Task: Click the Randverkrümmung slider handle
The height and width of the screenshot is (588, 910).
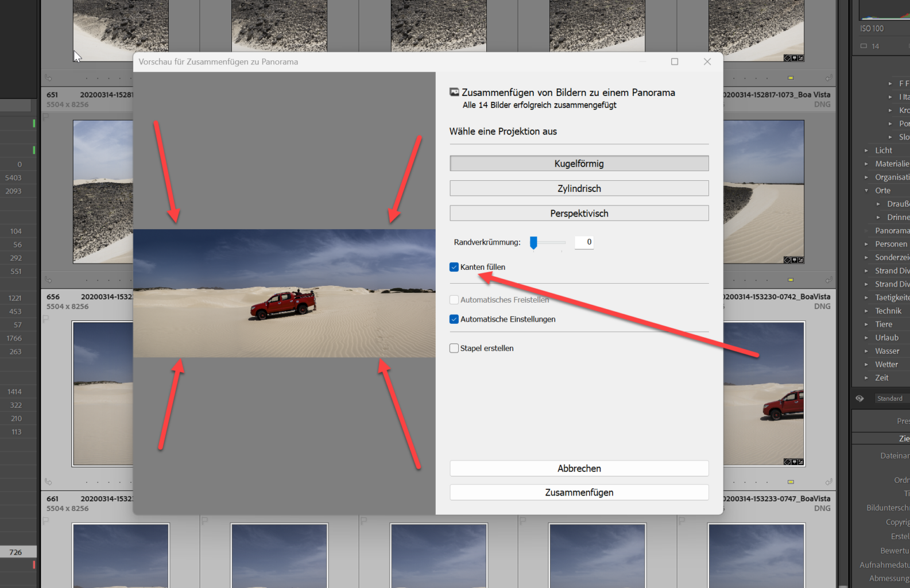Action: coord(533,243)
